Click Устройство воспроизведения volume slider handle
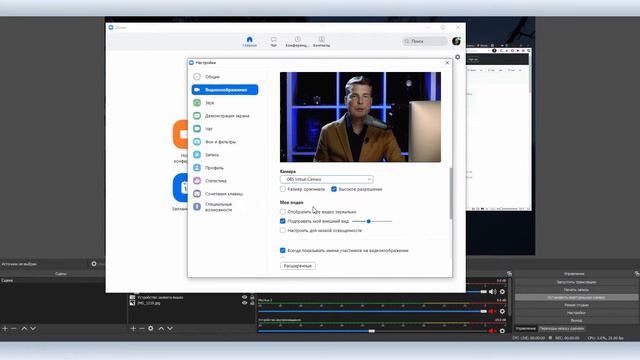640x360 pixels. pos(371,331)
